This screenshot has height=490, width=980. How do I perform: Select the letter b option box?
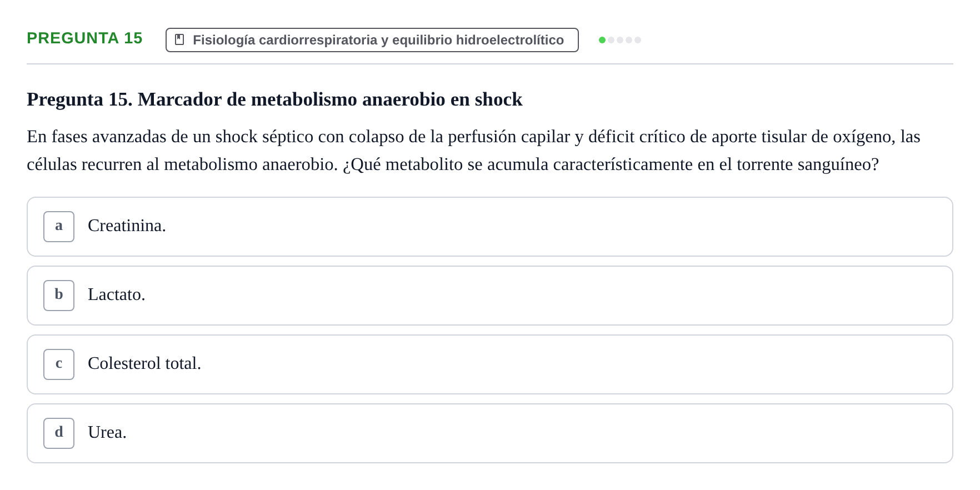(59, 296)
